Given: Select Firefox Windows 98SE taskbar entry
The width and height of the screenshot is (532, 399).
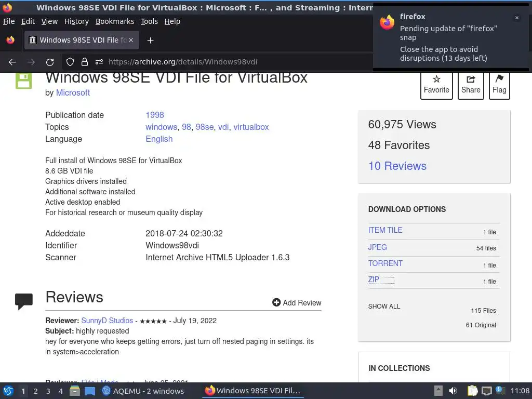Looking at the screenshot, I should [x=253, y=391].
